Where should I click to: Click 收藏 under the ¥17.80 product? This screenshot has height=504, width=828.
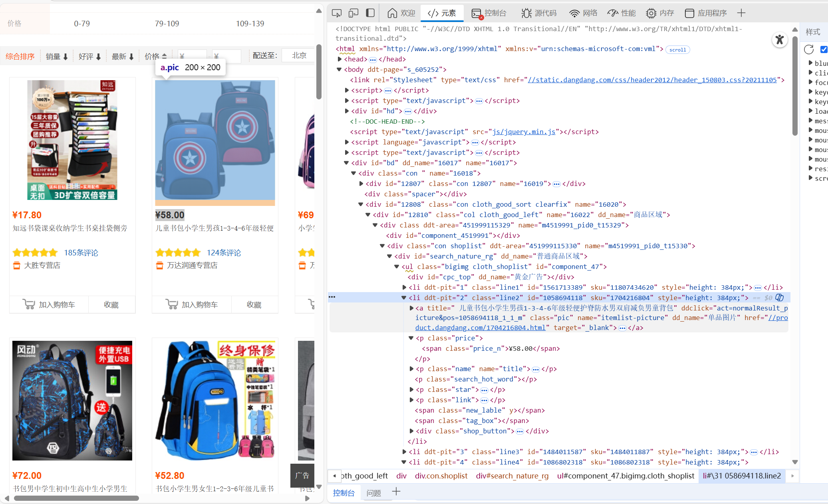click(x=111, y=304)
